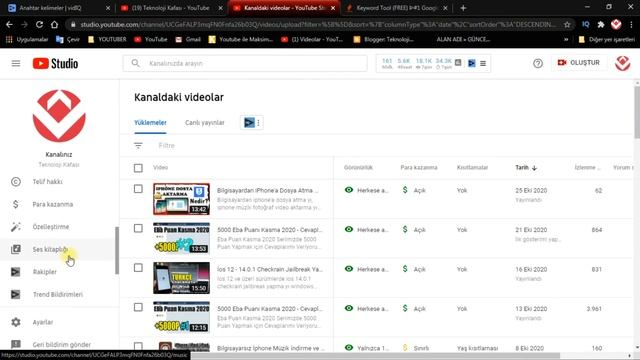Close the Kanaldaki videolar browser tab
This screenshot has height=360, width=640.
pyautogui.click(x=333, y=8)
